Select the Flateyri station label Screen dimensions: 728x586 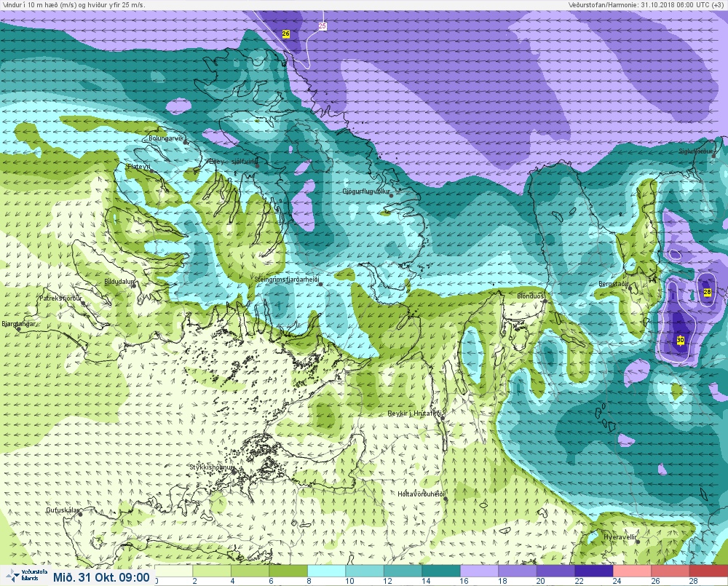[139, 166]
